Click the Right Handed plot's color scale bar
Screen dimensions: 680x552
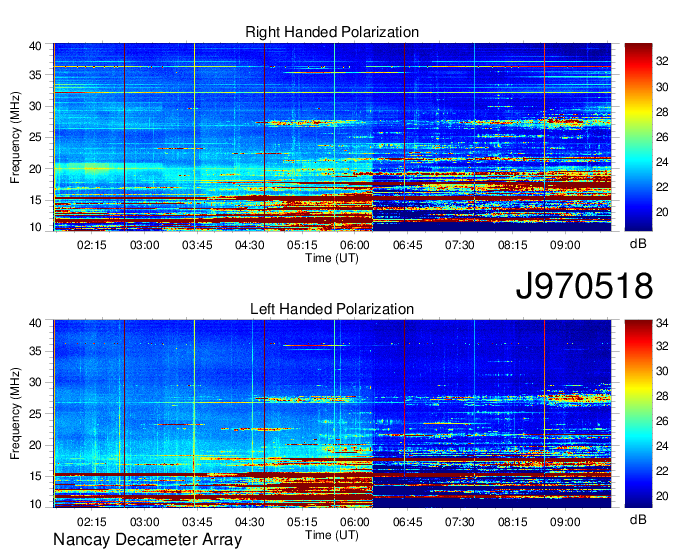(x=638, y=137)
